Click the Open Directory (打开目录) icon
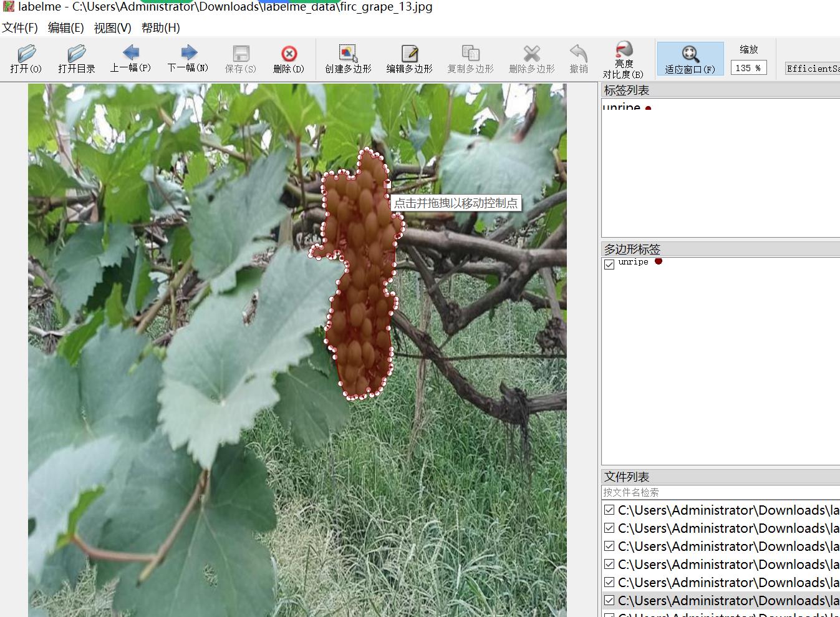 pyautogui.click(x=76, y=59)
